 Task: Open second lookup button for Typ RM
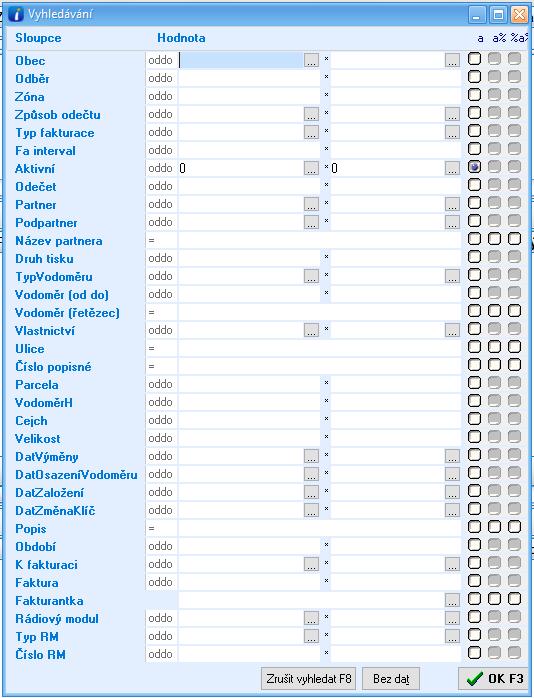point(452,636)
